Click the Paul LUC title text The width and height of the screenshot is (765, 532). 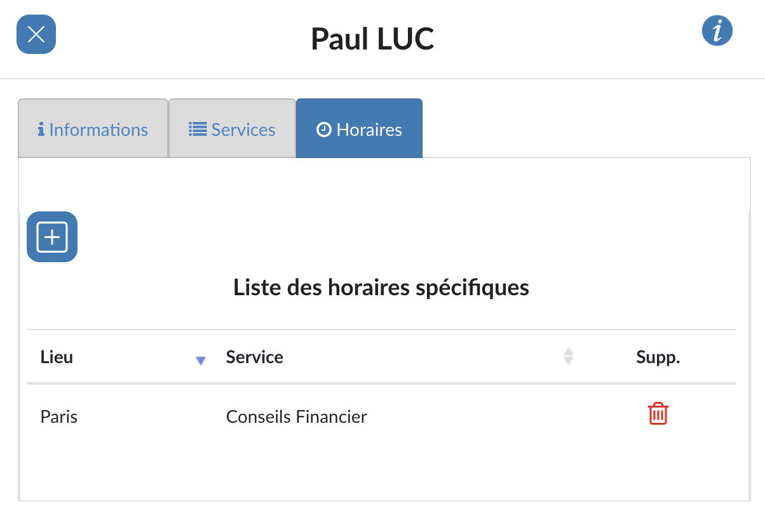pos(372,39)
